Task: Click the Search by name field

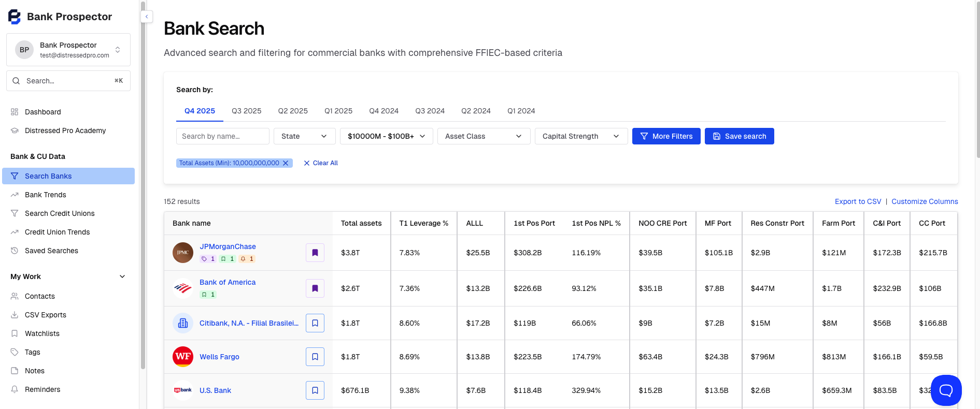Action: 222,136
